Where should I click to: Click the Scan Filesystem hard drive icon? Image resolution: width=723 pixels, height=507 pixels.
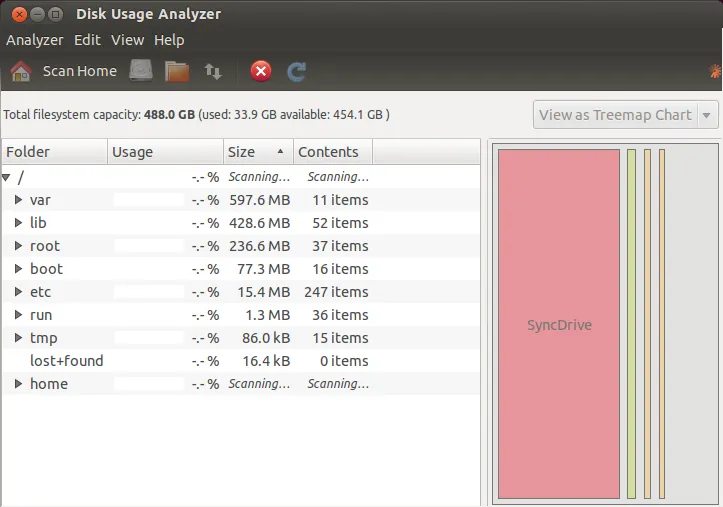point(141,71)
